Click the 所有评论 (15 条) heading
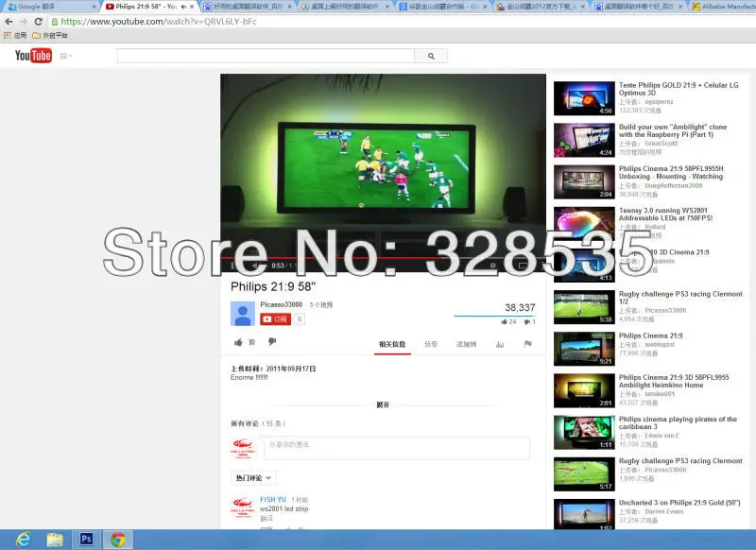Viewport: 756px width, 550px height. tap(258, 423)
